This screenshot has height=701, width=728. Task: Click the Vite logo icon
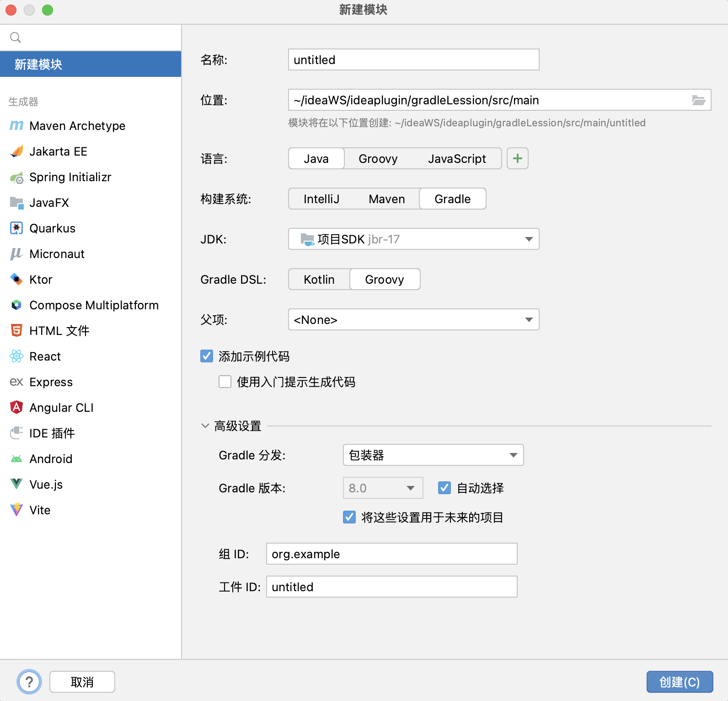(16, 510)
